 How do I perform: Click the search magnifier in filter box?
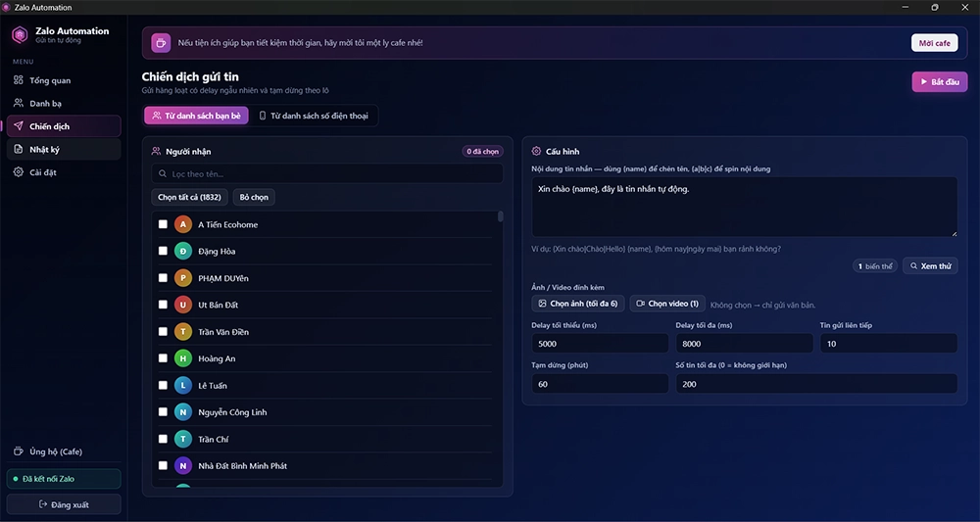(x=163, y=174)
